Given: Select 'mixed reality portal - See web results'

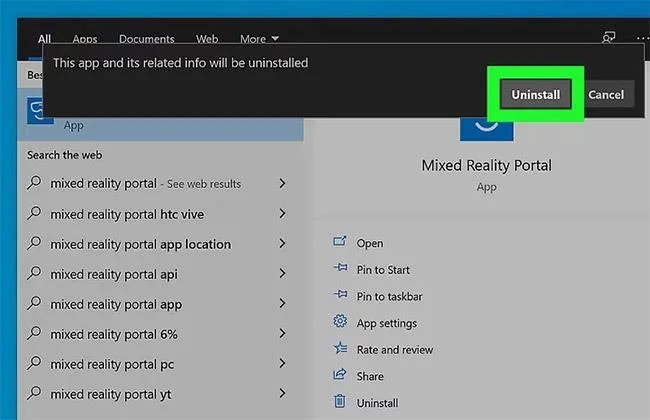Looking at the screenshot, I should click(x=146, y=183).
